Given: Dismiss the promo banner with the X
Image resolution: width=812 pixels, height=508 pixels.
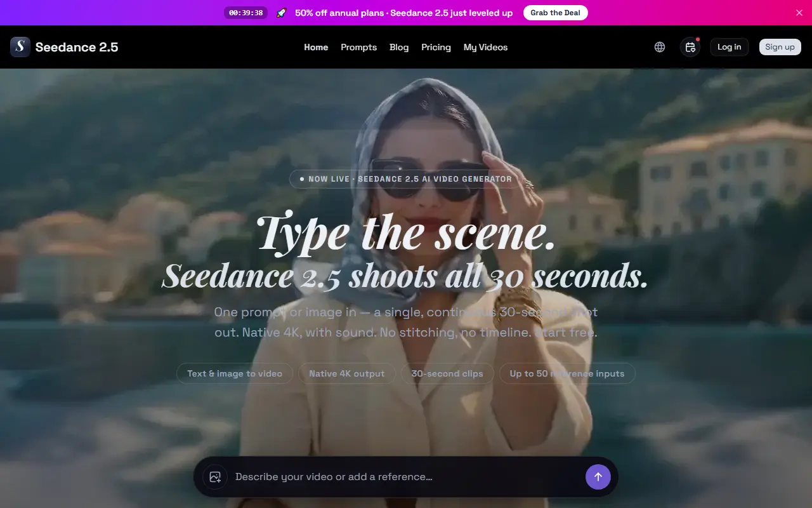Looking at the screenshot, I should tap(799, 13).
